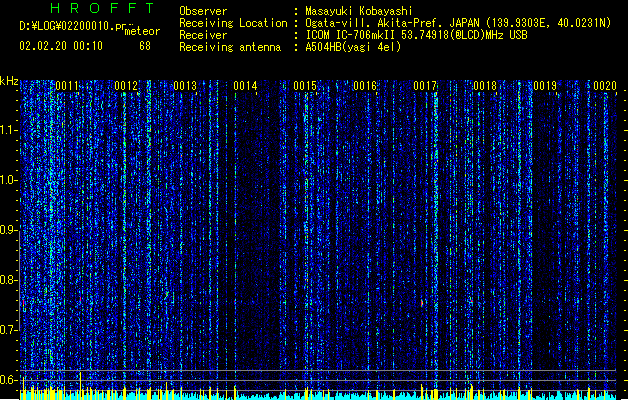This screenshot has height=400, width=629.
Task: Click the 'meteor' count label
Action: click(x=142, y=31)
